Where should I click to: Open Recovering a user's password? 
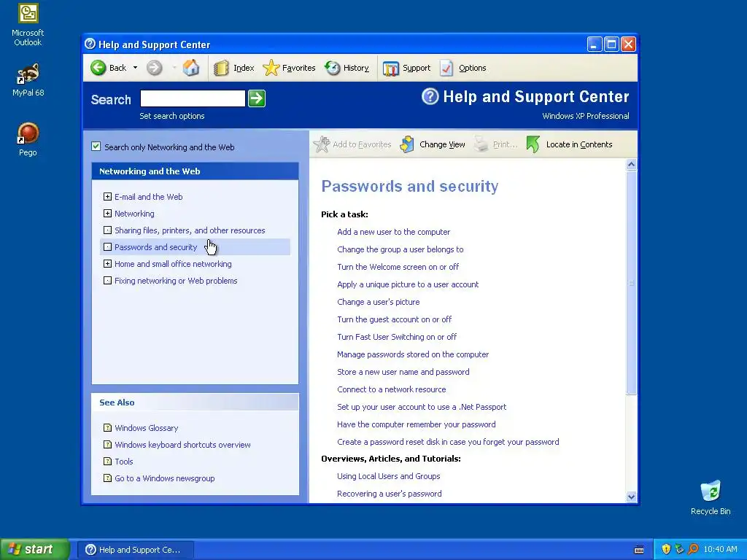(x=390, y=494)
